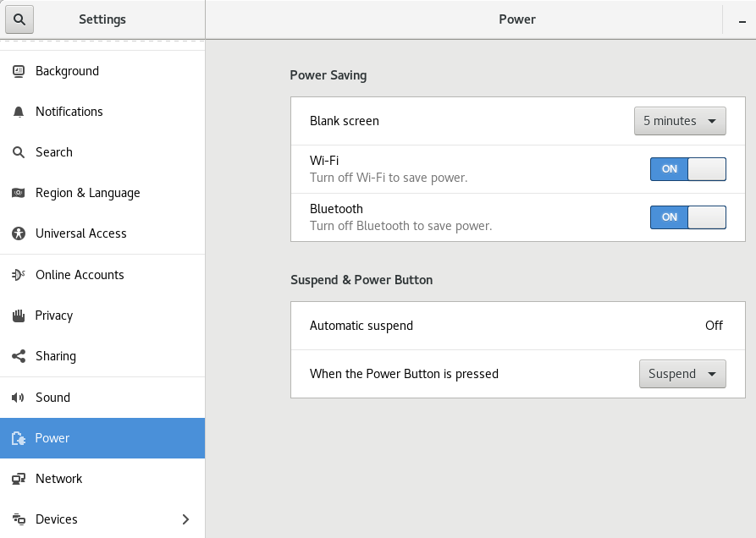Click the Sound speaker icon
Image resolution: width=756 pixels, height=538 pixels.
pos(19,398)
